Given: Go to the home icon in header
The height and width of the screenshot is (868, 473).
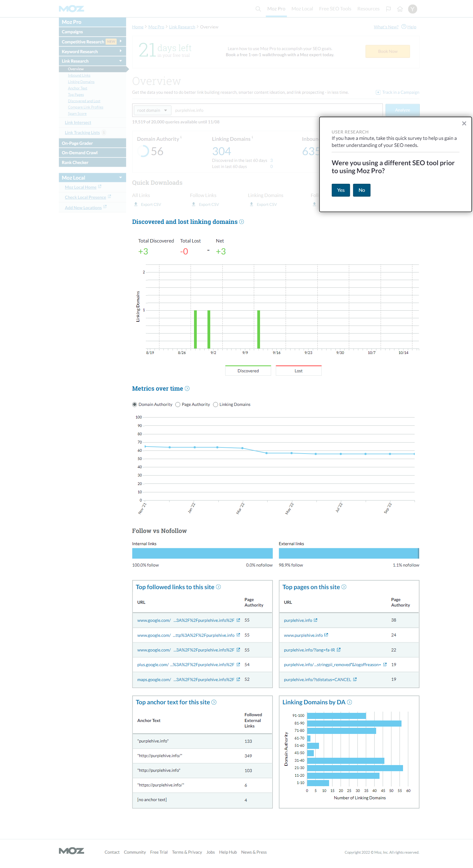Looking at the screenshot, I should [400, 9].
